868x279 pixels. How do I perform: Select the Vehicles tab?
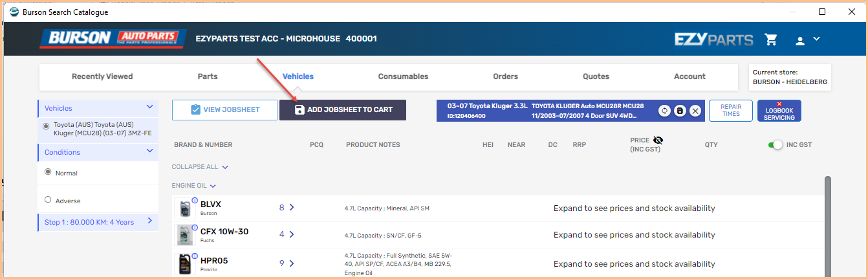[x=298, y=76]
